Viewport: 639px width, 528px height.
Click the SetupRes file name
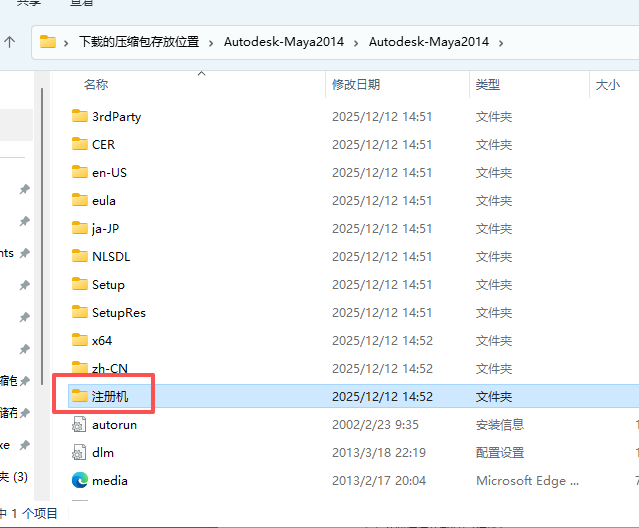pyautogui.click(x=119, y=313)
